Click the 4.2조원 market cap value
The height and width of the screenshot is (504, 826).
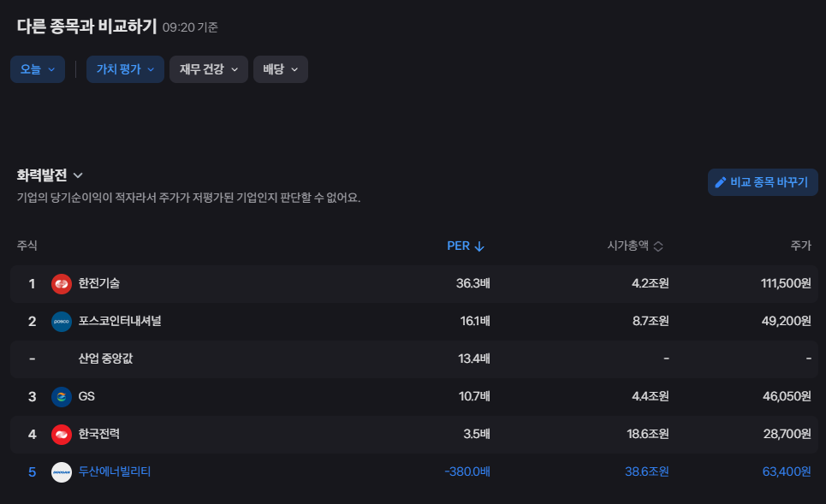650,283
